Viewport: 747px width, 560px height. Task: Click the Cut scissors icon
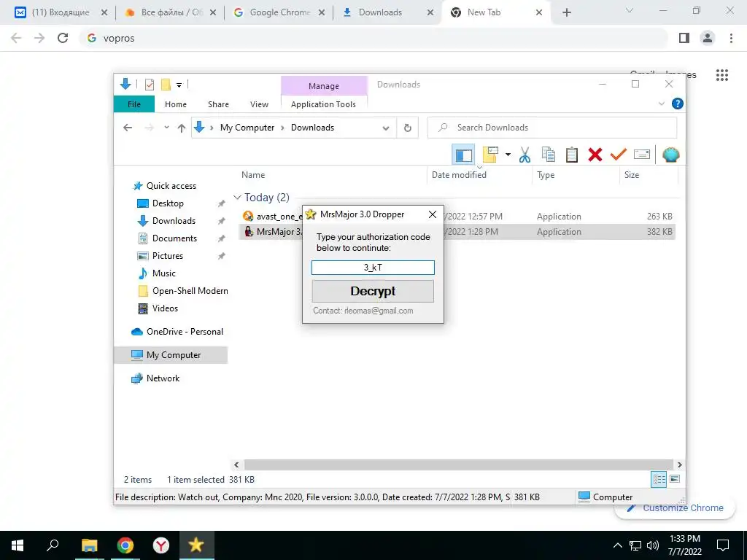point(525,155)
